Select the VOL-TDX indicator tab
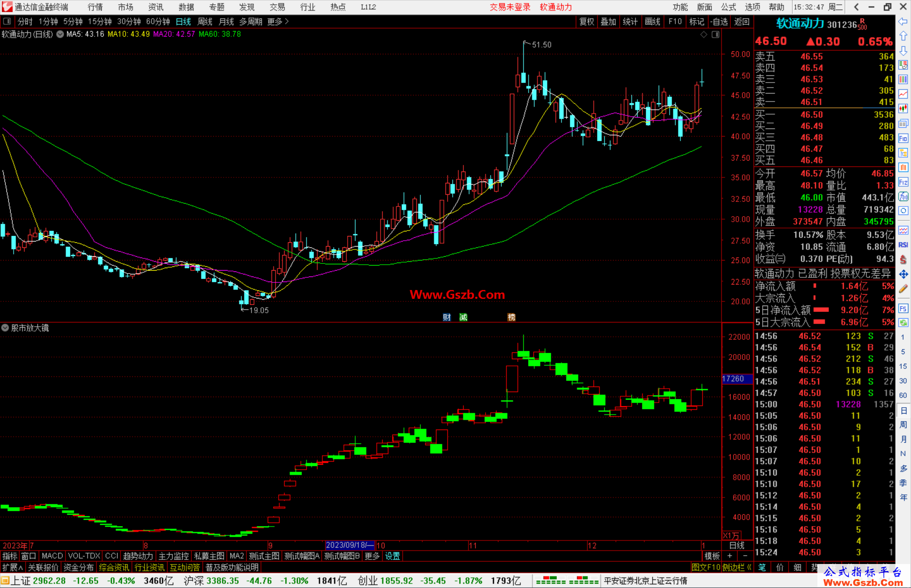This screenshot has width=911, height=588. [x=84, y=556]
